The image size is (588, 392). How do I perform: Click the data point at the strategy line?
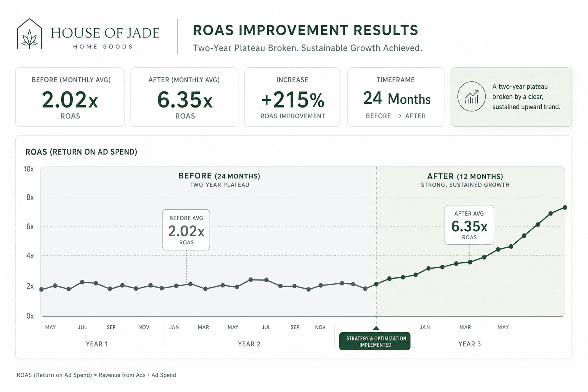point(376,284)
